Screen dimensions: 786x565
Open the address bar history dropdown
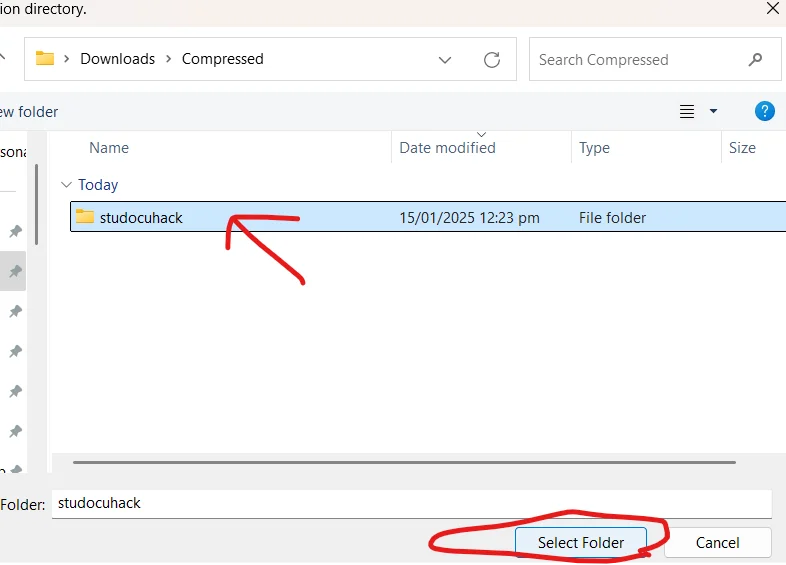pos(445,60)
